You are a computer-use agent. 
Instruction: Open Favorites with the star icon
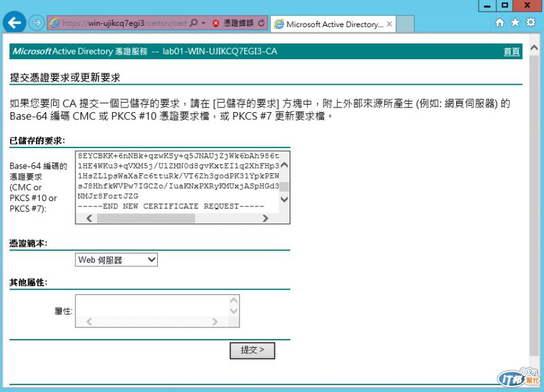tap(515, 22)
